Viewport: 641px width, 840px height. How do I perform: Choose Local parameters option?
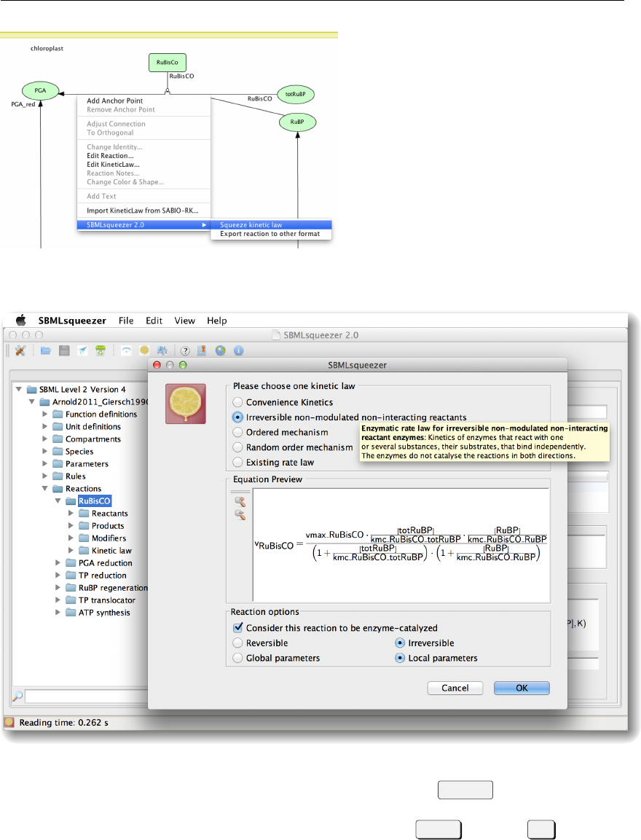coord(400,658)
